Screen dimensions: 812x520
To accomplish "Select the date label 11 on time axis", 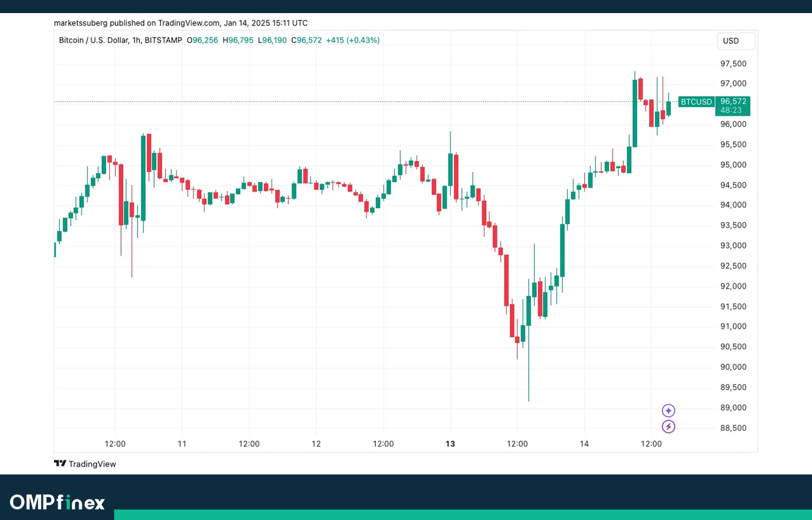I will [182, 444].
